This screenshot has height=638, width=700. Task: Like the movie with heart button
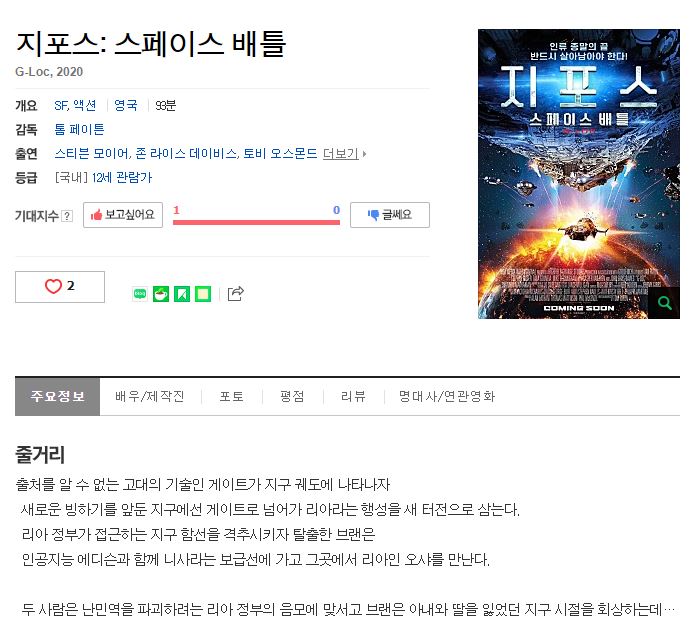(x=60, y=287)
